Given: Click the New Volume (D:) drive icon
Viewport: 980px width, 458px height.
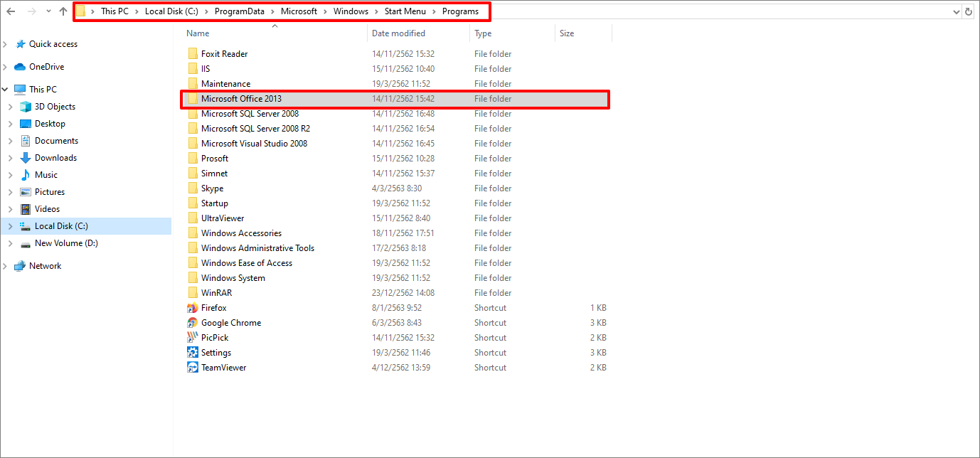Looking at the screenshot, I should coord(26,243).
